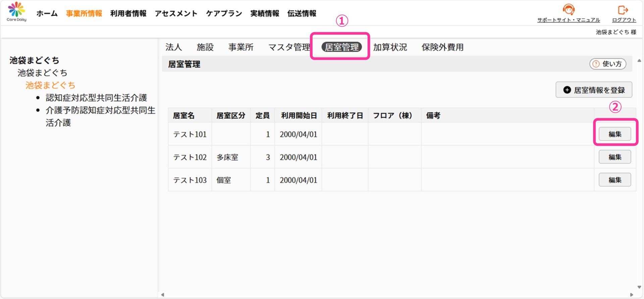Screen dimensions: 644x299
Task: Click the plus icon in 居室情報を登録
Action: click(567, 90)
